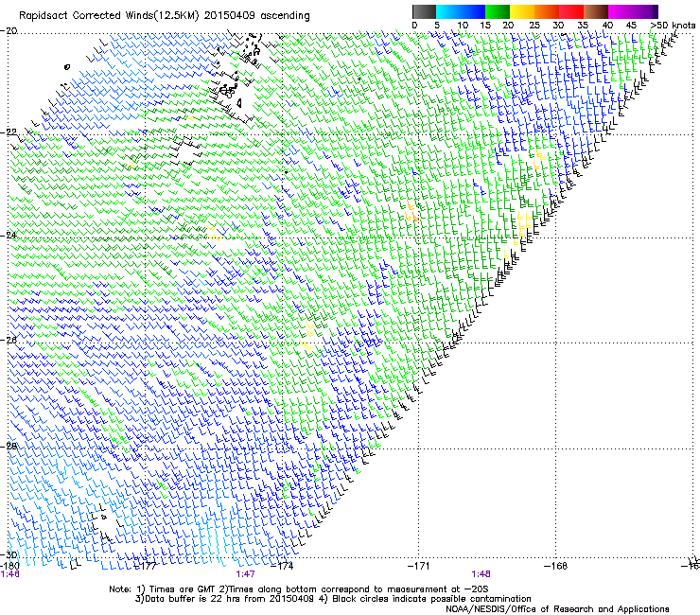Click the '-26' latitude axis label
700x615 pixels.
point(9,340)
